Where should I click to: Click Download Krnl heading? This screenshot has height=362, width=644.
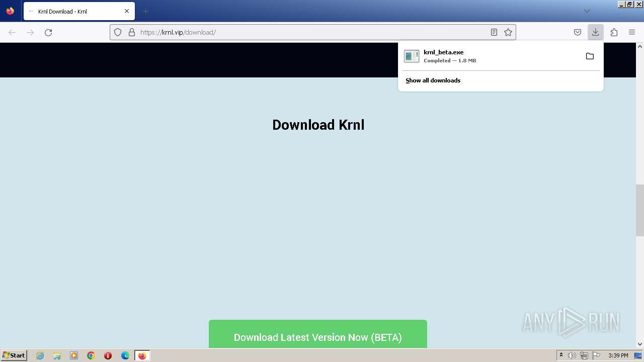point(318,125)
